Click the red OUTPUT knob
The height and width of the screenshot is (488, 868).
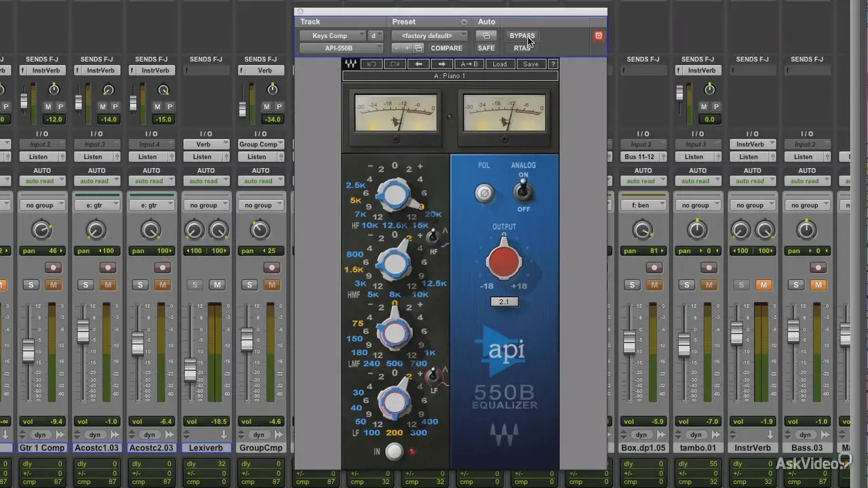pyautogui.click(x=504, y=263)
